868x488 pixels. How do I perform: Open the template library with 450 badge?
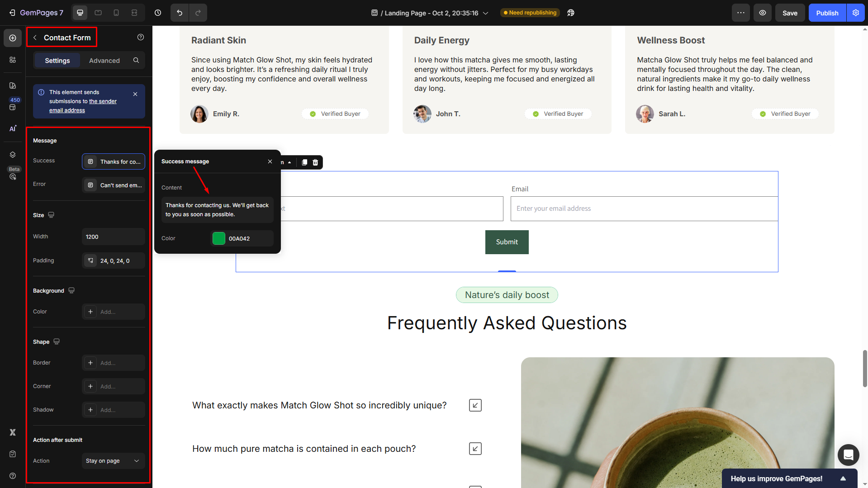pyautogui.click(x=13, y=107)
